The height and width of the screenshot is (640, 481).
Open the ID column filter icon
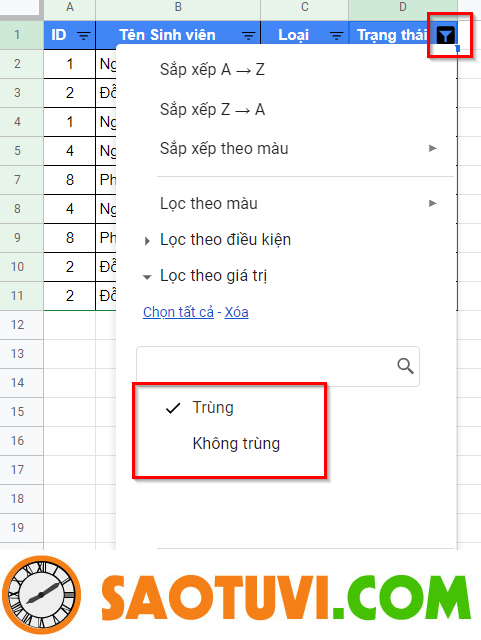(x=84, y=36)
